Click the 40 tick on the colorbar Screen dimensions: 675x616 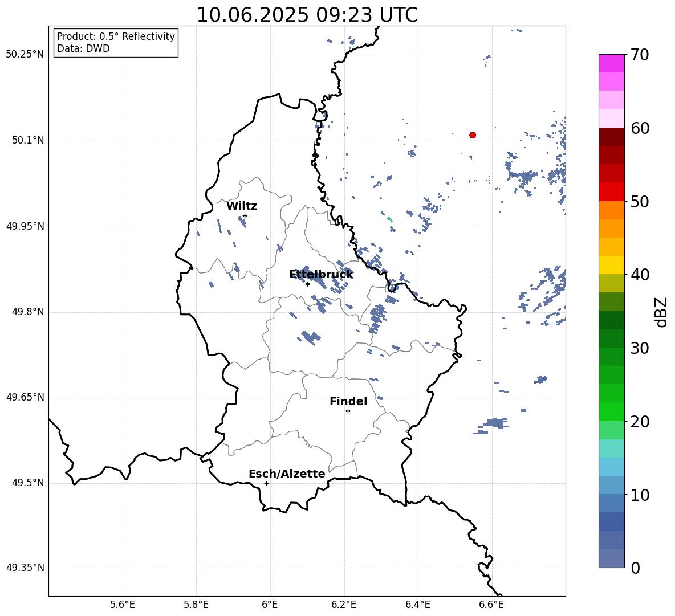point(640,275)
